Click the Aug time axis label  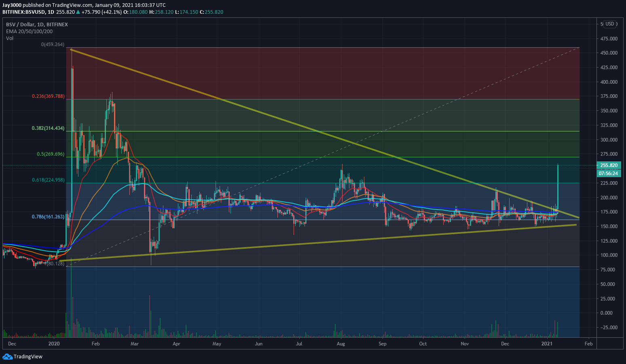[341, 344]
